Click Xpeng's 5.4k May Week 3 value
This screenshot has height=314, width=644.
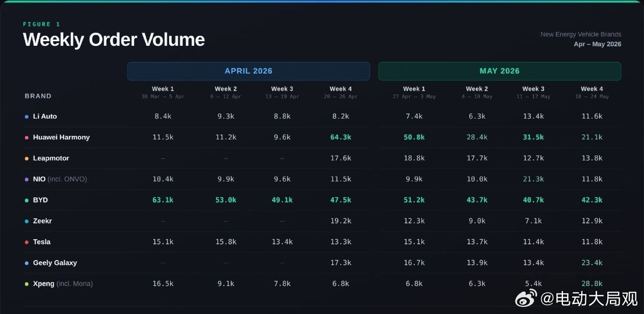(533, 283)
